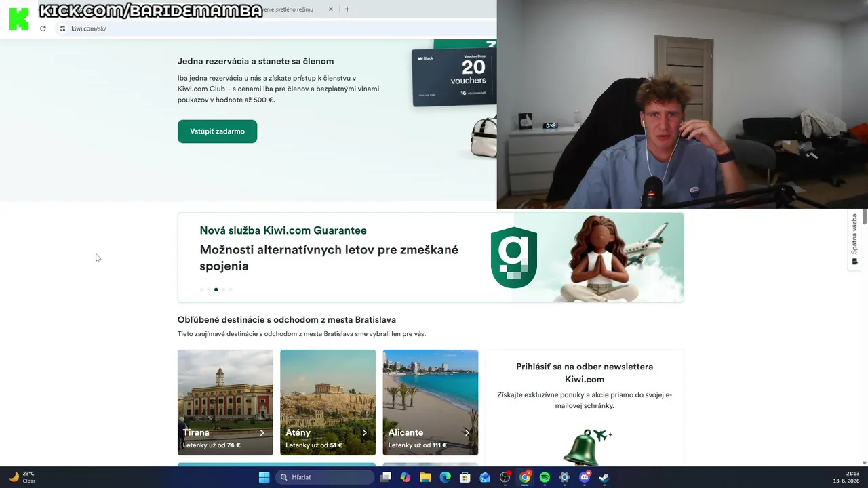868x488 pixels.
Task: Switch to OBS Studio on the taskbar
Action: (505, 477)
